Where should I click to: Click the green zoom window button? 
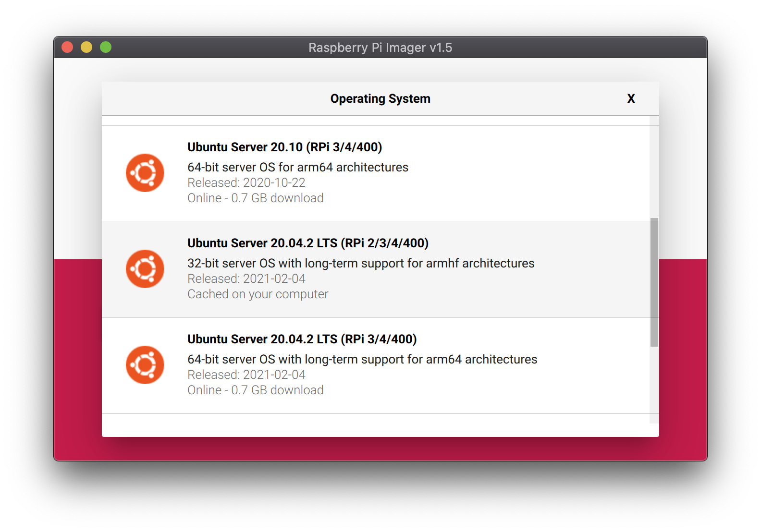(x=106, y=47)
